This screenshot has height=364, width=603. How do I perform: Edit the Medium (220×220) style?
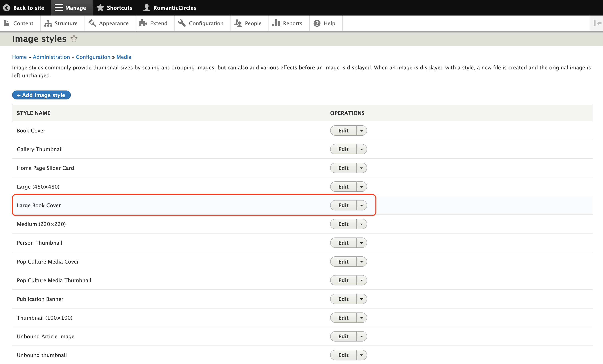click(x=343, y=224)
